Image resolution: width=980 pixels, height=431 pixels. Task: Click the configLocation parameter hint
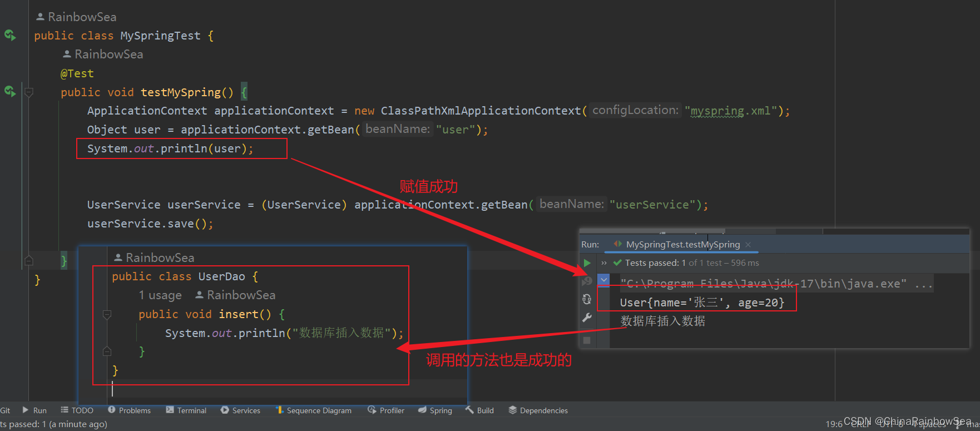pyautogui.click(x=635, y=110)
